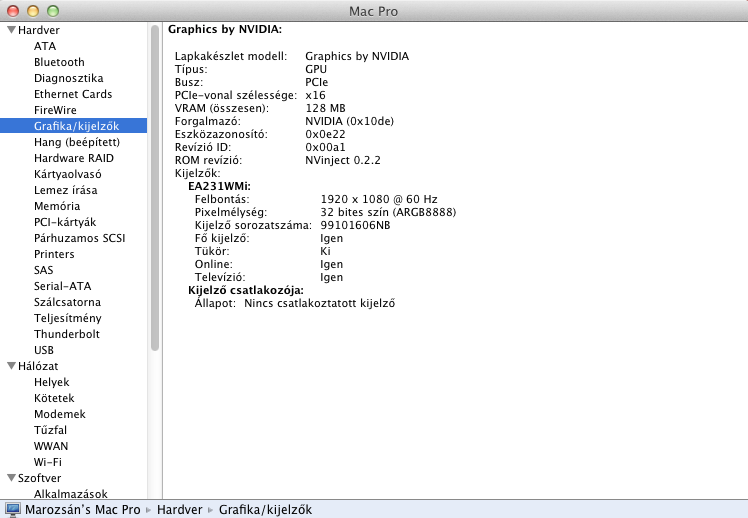The image size is (748, 518).
Task: Click the green zoom window button
Action: tap(53, 10)
